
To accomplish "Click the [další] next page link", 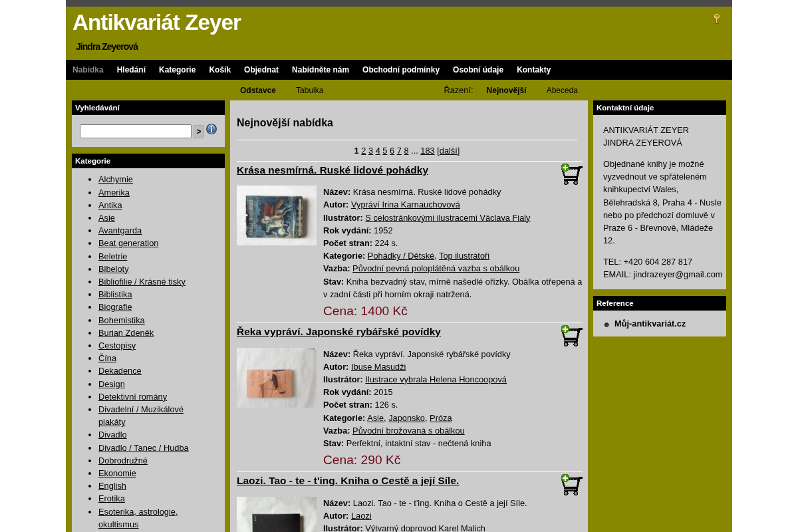I will 448,151.
